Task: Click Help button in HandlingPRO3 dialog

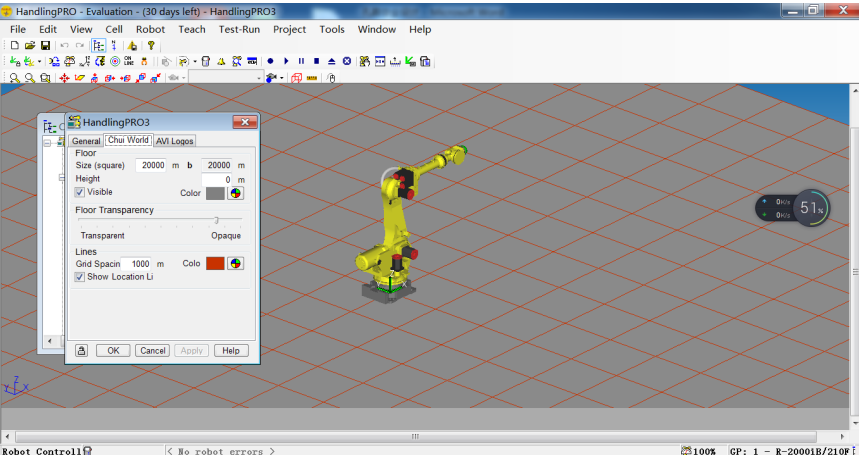Action: pos(231,350)
